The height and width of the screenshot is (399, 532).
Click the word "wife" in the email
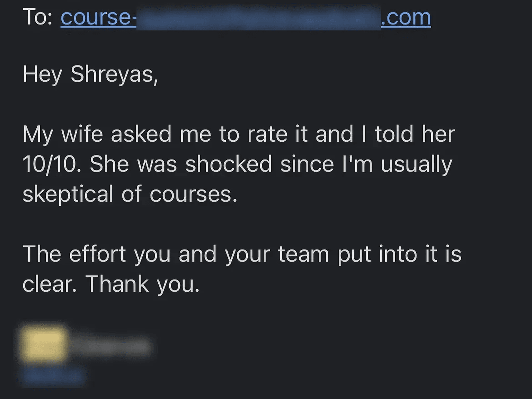click(82, 134)
